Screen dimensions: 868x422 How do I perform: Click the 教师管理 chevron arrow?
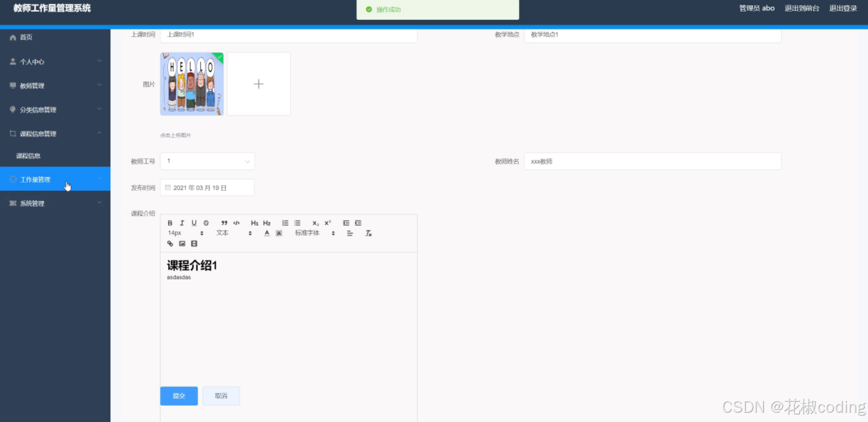click(x=99, y=85)
